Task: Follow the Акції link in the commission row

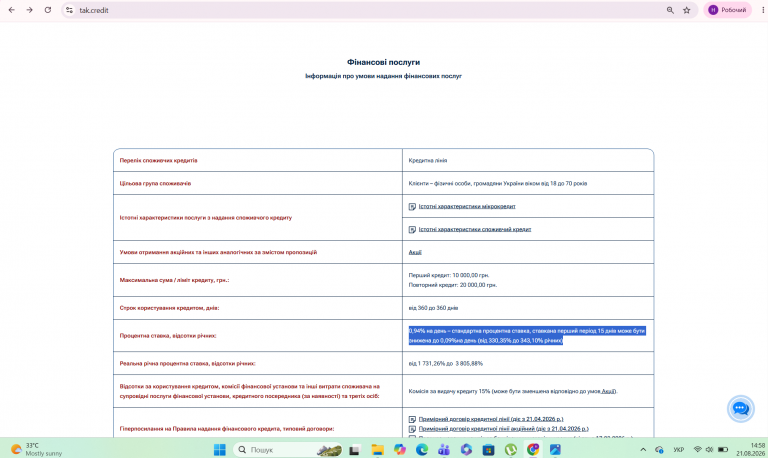Action: 608,391
